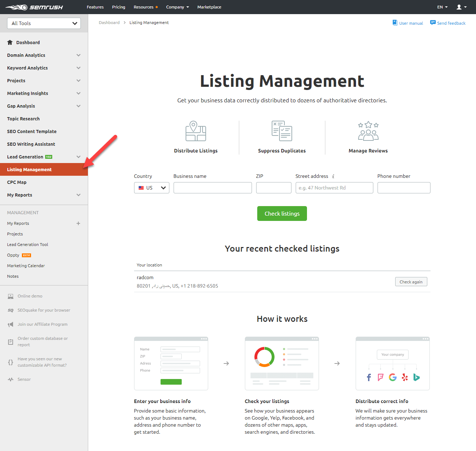Screen dimensions: 476x451
Task: Click inside the Business name input field
Action: pyautogui.click(x=212, y=187)
